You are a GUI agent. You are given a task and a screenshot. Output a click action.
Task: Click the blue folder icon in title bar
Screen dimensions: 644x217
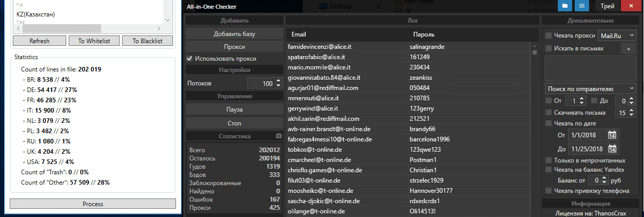pyautogui.click(x=565, y=6)
